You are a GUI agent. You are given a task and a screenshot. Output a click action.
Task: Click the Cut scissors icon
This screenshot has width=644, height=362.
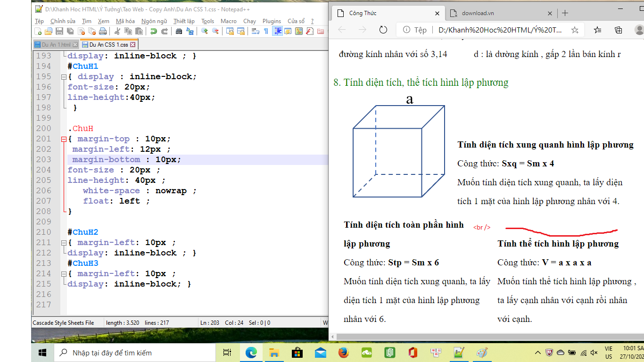point(117,32)
